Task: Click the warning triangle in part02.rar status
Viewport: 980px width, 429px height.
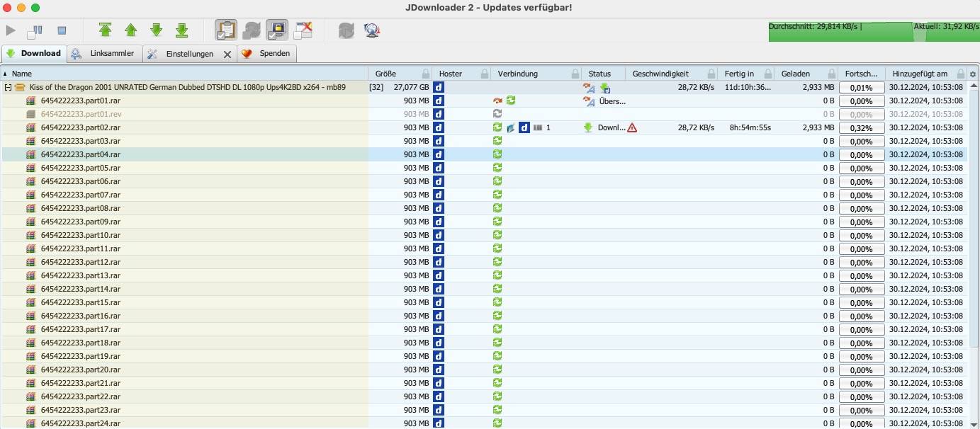Action: click(632, 128)
